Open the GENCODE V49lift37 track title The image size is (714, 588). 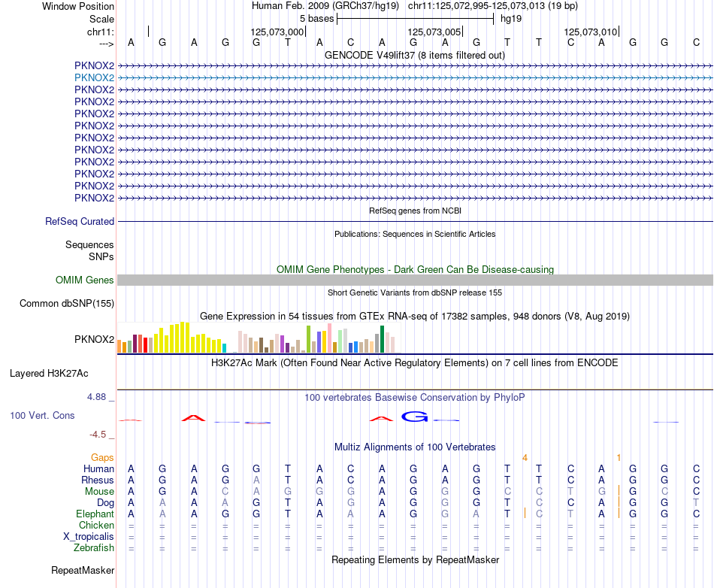(415, 55)
